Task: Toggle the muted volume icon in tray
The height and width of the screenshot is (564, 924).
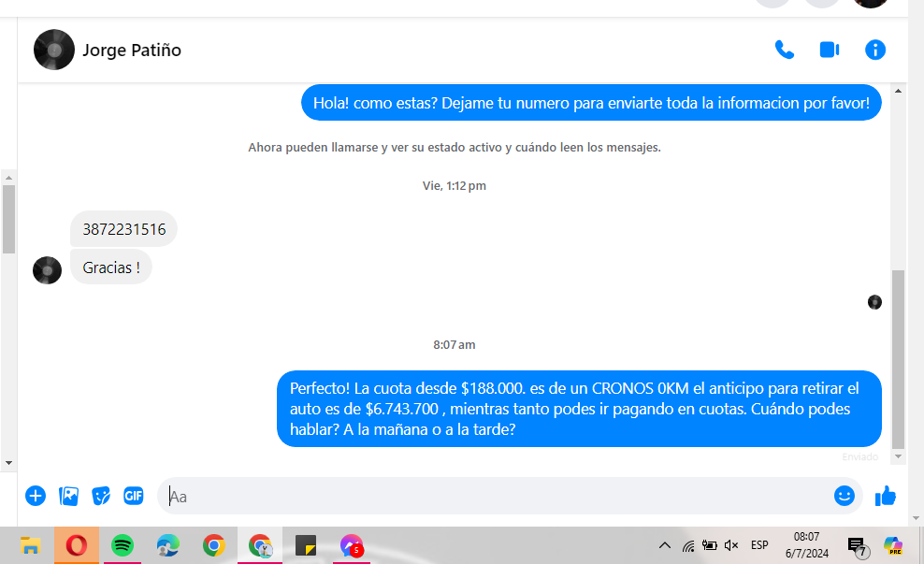Action: [x=731, y=545]
